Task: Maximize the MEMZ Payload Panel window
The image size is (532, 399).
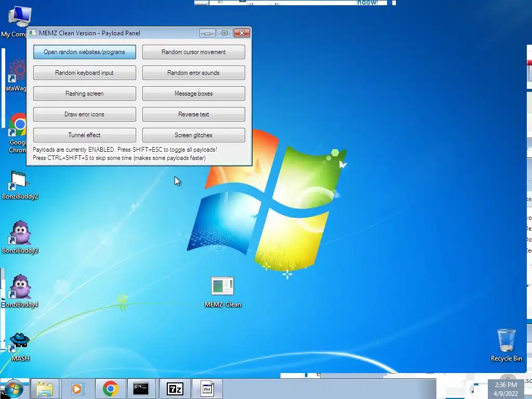Action: tap(224, 33)
